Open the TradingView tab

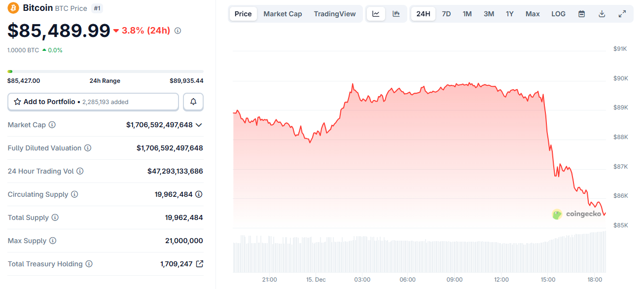tap(335, 14)
